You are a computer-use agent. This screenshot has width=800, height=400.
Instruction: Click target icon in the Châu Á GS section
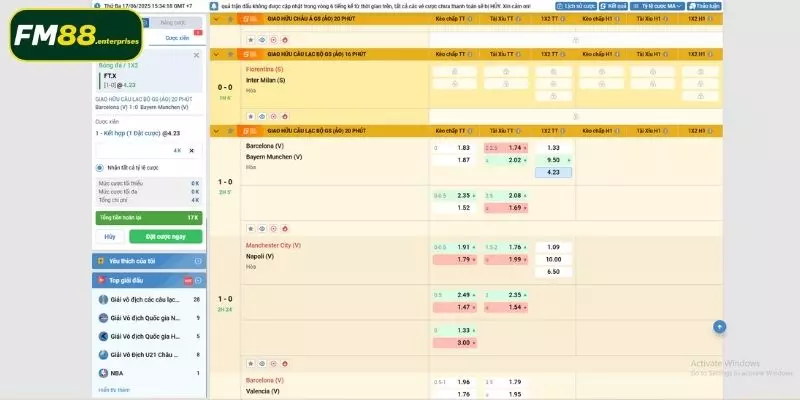tap(273, 39)
